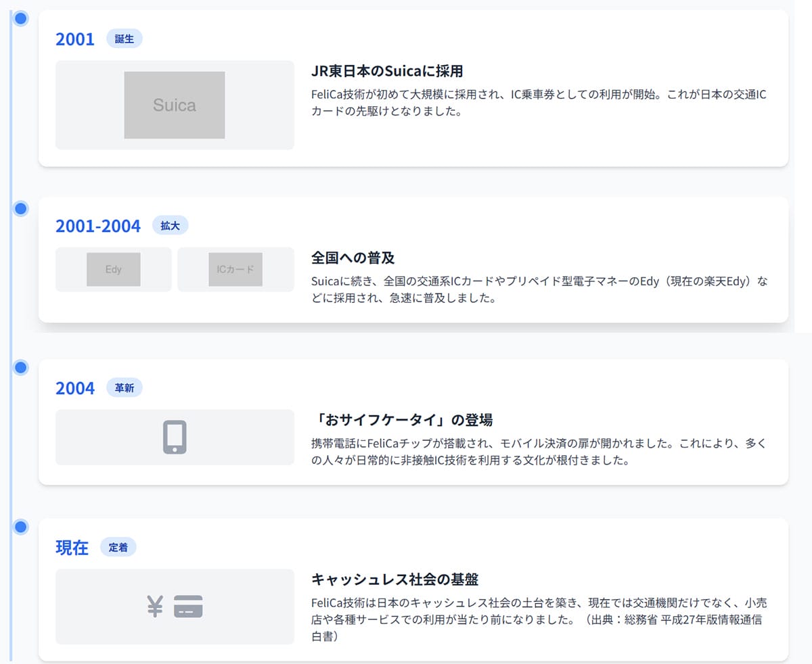Click the 2001-2004 year heading

tap(98, 226)
